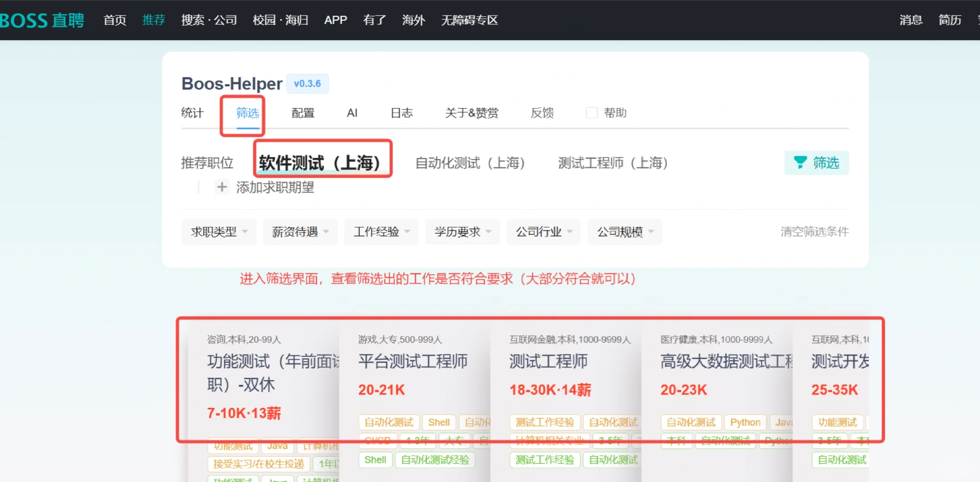Enable the 帮助 checkbox in Boos-Helper
Screen dimensions: 980x482
pyautogui.click(x=592, y=112)
